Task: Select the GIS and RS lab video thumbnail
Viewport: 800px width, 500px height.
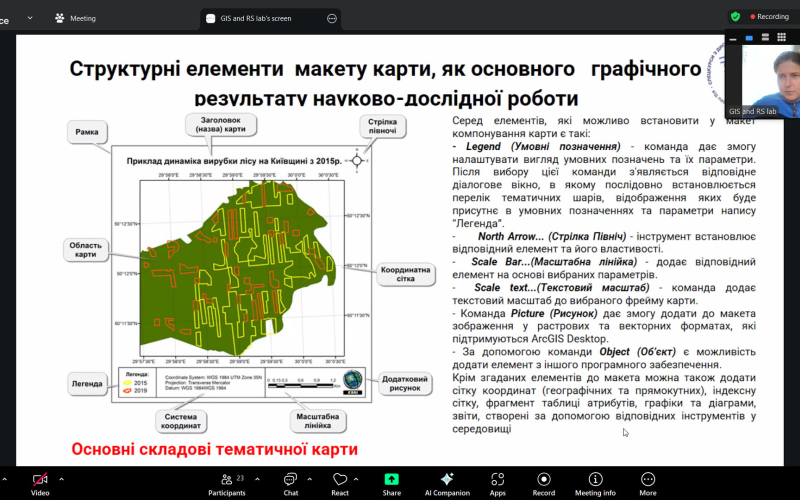Action: pyautogui.click(x=763, y=77)
